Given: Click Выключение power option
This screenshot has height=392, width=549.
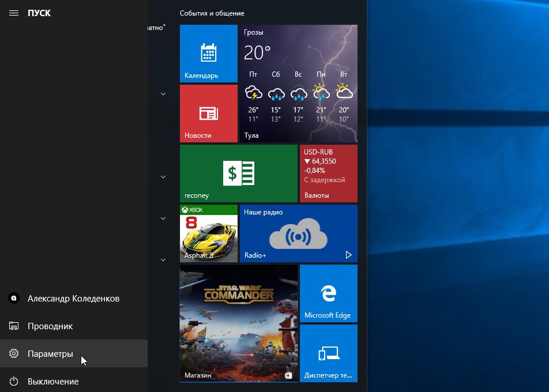Looking at the screenshot, I should click(52, 382).
